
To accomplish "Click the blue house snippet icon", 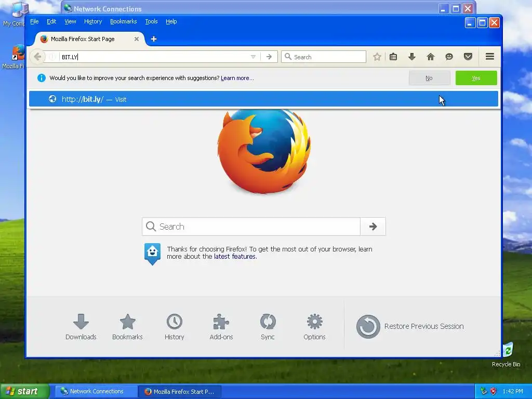I will [x=152, y=254].
